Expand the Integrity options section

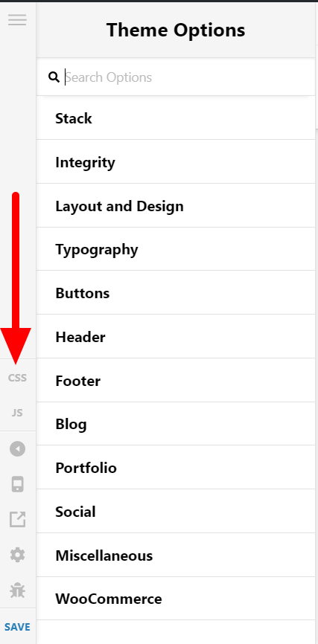click(176, 162)
